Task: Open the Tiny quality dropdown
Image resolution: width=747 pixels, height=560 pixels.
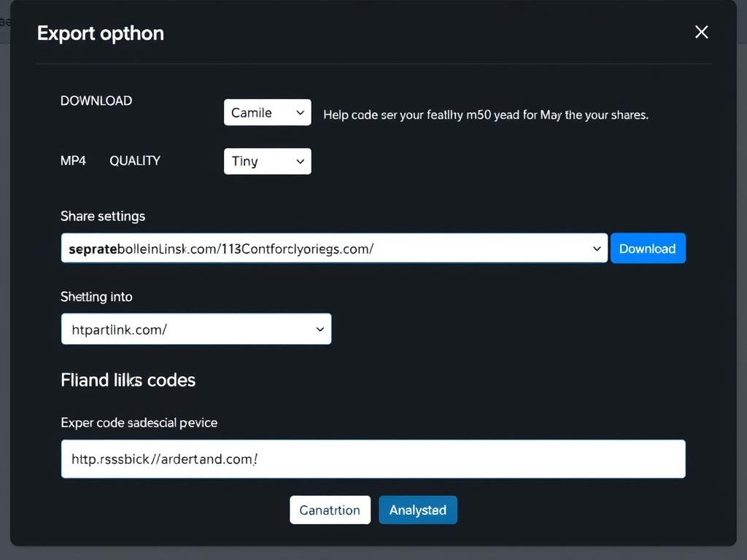Action: pos(267,161)
